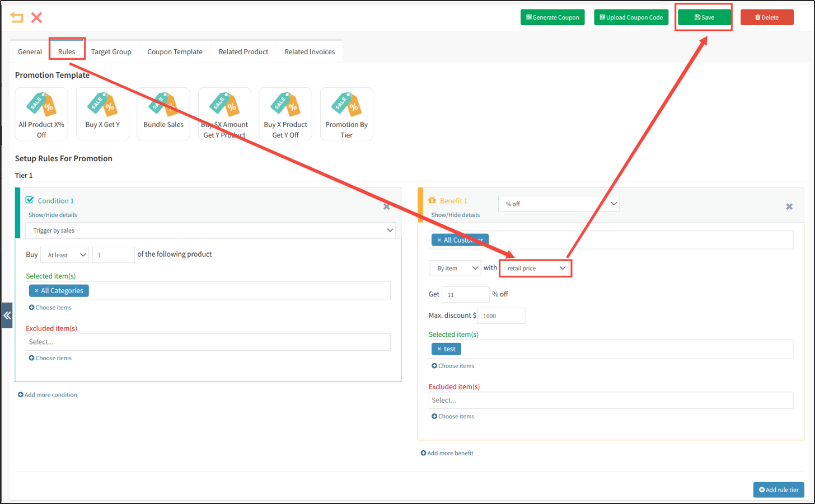Pick the Bundle Sales promotion template
Viewport: 815px width, 504px height.
click(x=163, y=114)
